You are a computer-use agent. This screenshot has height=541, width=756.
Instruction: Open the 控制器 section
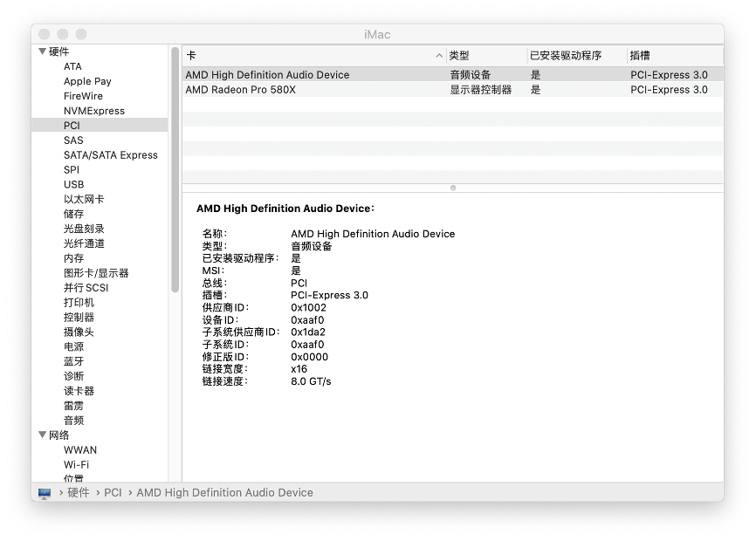pyautogui.click(x=79, y=317)
